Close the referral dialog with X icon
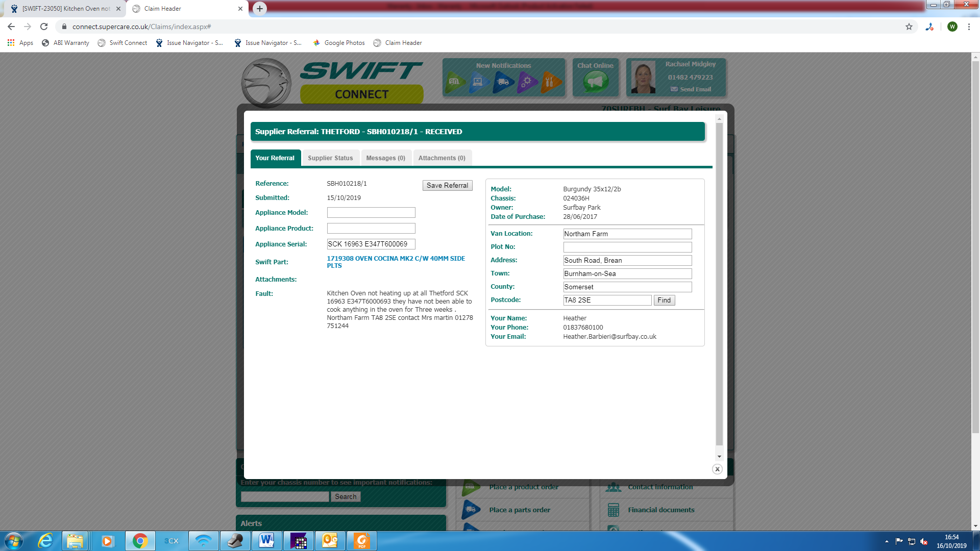 [717, 469]
